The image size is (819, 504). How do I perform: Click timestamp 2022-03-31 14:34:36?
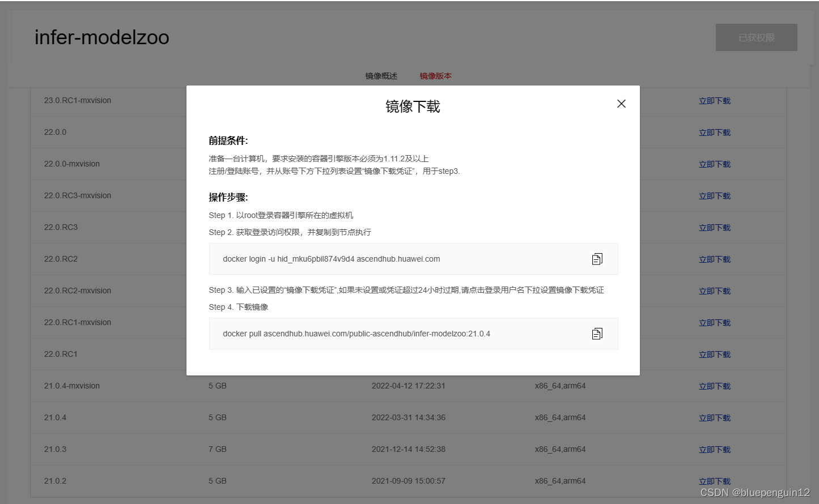[409, 417]
